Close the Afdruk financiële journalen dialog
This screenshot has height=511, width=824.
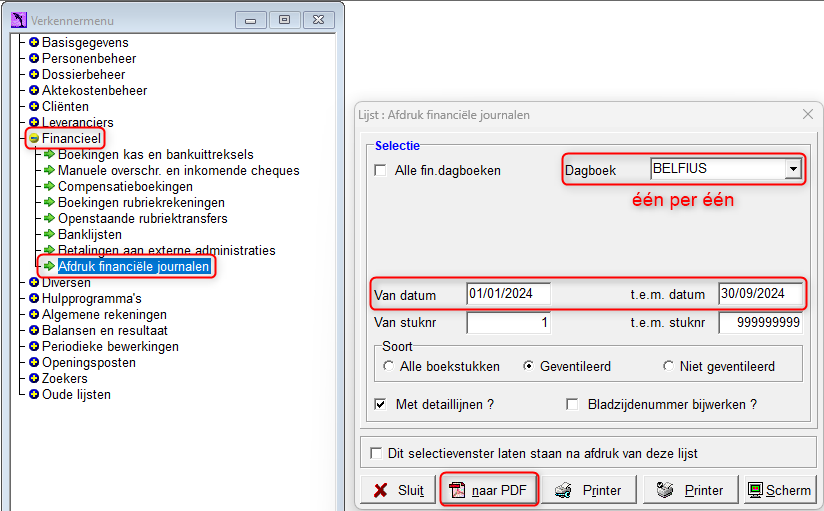(808, 114)
